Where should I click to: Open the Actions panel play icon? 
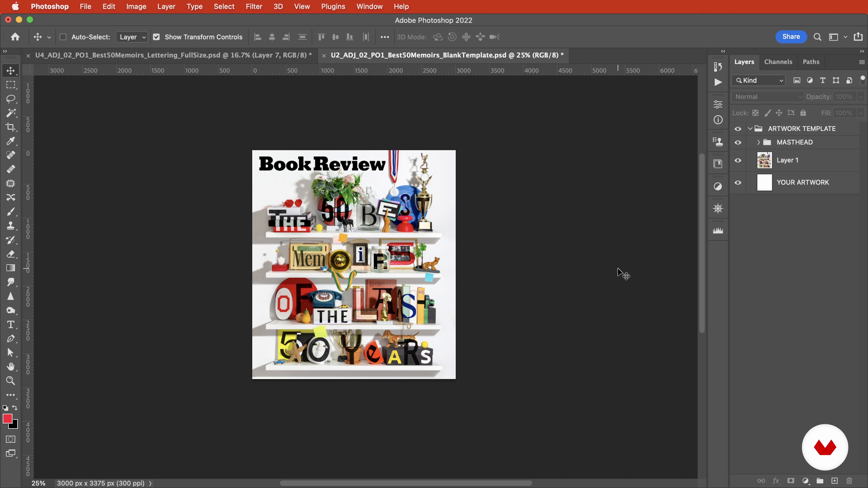click(x=718, y=82)
